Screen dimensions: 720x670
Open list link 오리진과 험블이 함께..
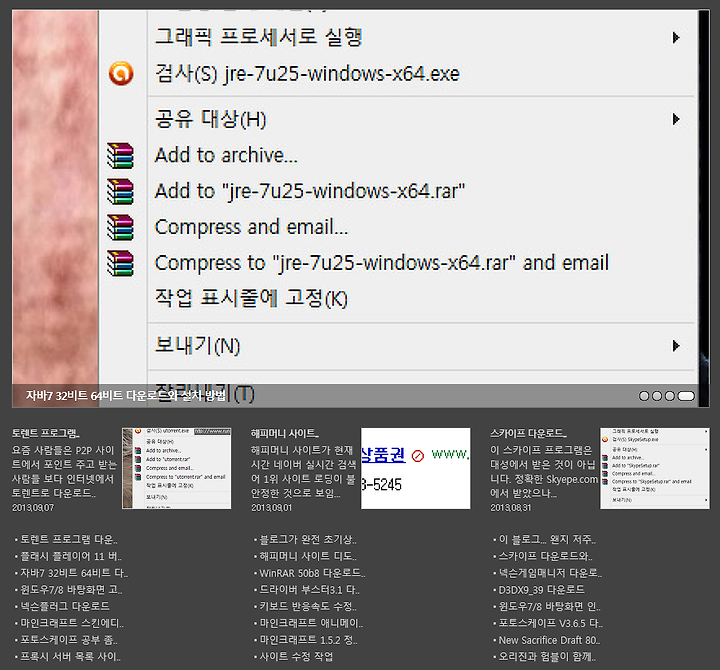click(547, 657)
